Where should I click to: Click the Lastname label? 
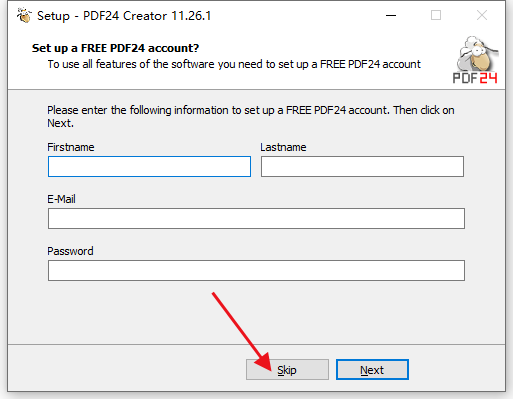pos(283,147)
